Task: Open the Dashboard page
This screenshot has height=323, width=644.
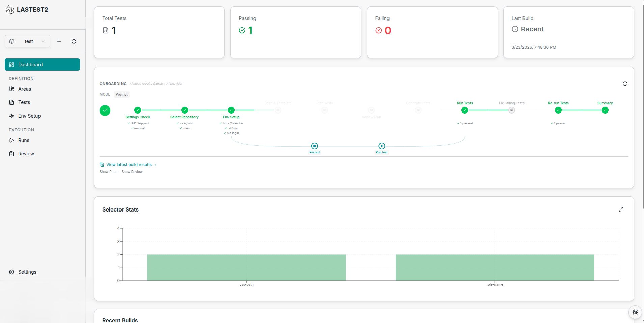Action: coord(42,65)
